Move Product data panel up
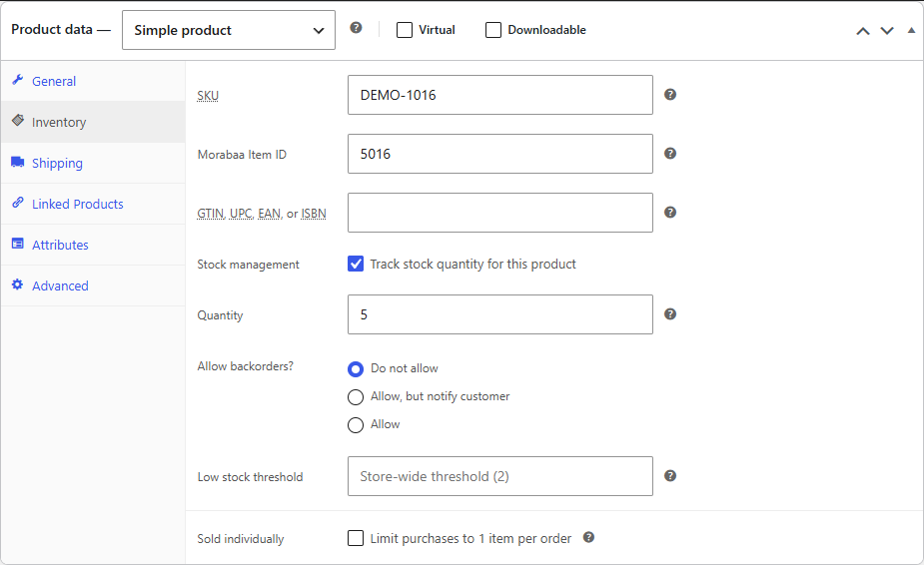 point(863,31)
